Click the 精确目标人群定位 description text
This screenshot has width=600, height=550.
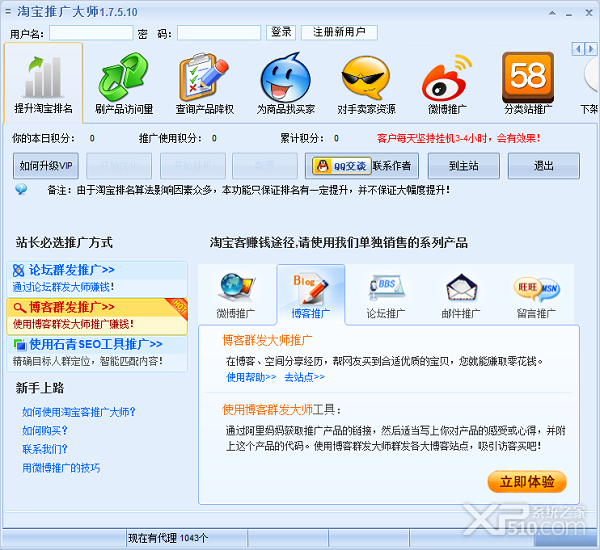click(88, 361)
